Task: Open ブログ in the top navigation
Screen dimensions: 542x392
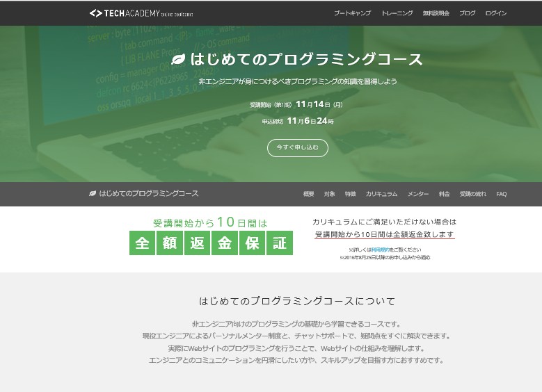Action: [467, 13]
